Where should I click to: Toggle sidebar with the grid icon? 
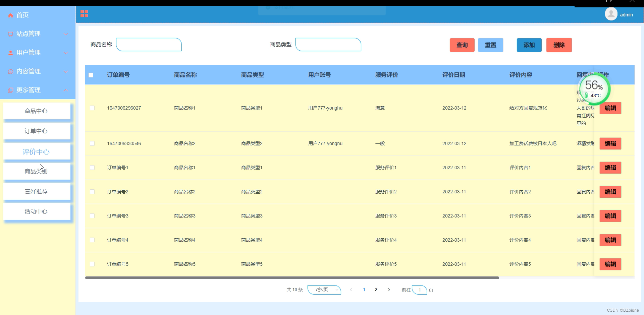click(x=84, y=14)
